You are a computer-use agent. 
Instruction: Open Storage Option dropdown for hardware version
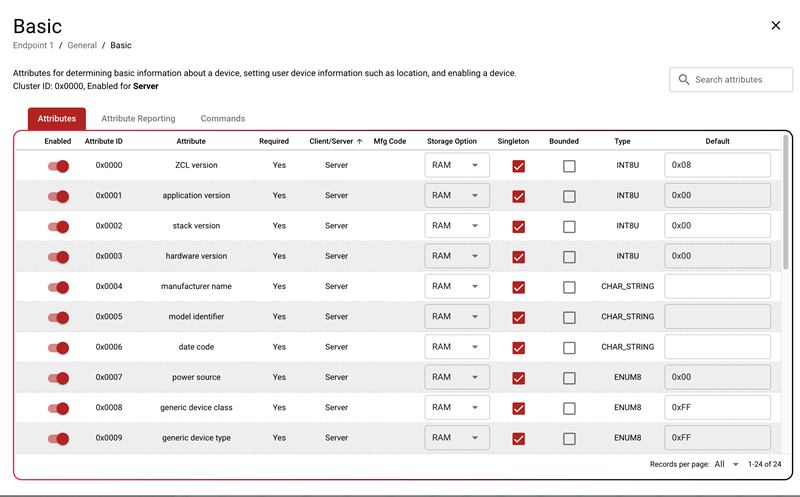coord(456,256)
